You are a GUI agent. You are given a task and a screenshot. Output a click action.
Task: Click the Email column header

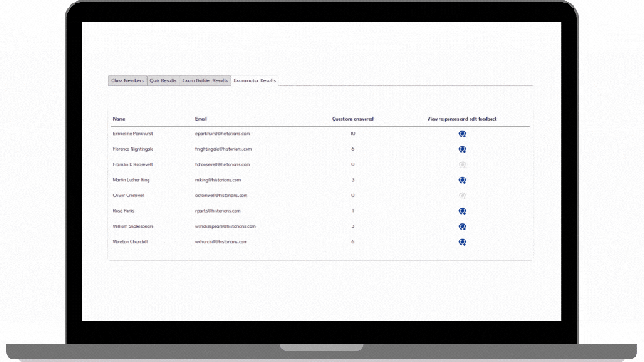(201, 119)
